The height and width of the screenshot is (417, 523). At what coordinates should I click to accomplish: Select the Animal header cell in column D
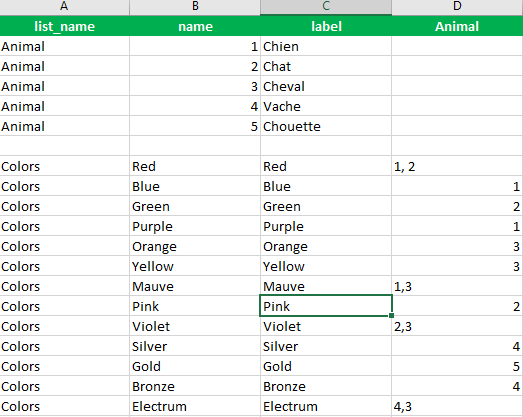pyautogui.click(x=457, y=26)
